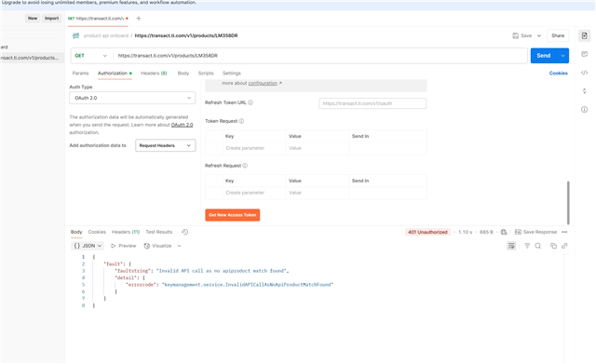Screen dimensions: 596x364
Task: Click Save Response
Action: point(535,232)
